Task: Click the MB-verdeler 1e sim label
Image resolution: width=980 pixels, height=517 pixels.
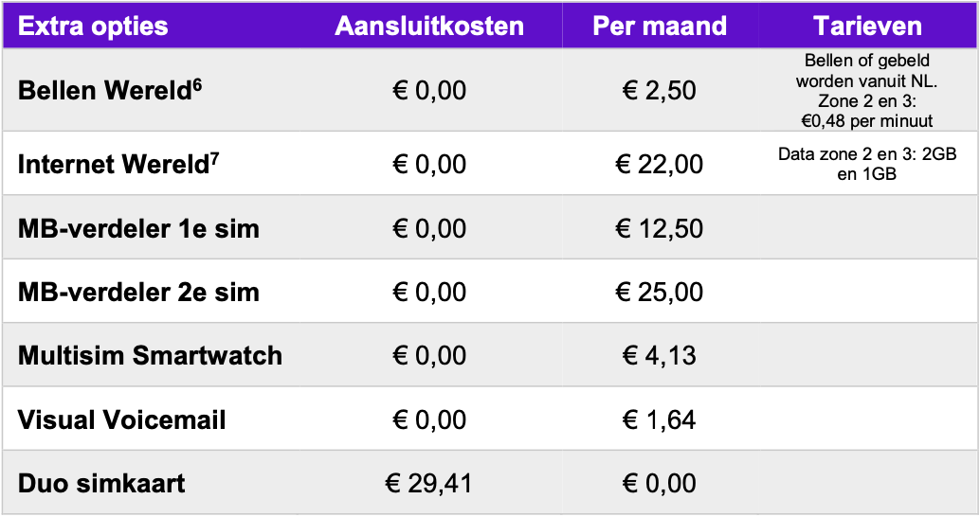Action: coord(138,228)
